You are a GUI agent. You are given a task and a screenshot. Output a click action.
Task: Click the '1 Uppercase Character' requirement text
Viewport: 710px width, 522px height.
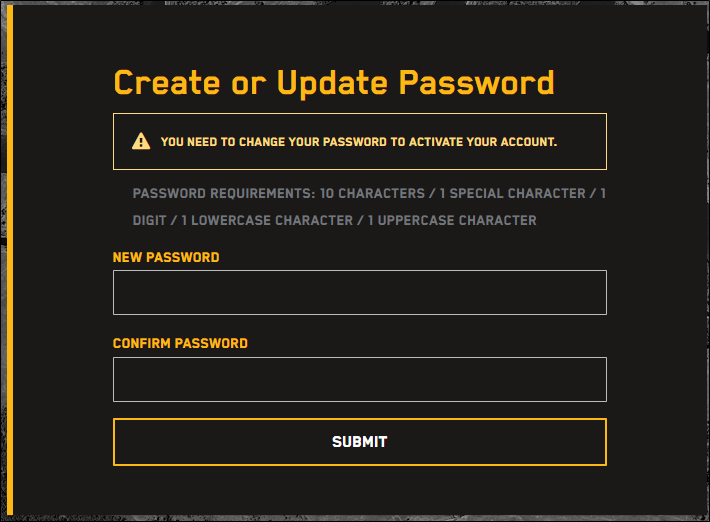point(452,220)
